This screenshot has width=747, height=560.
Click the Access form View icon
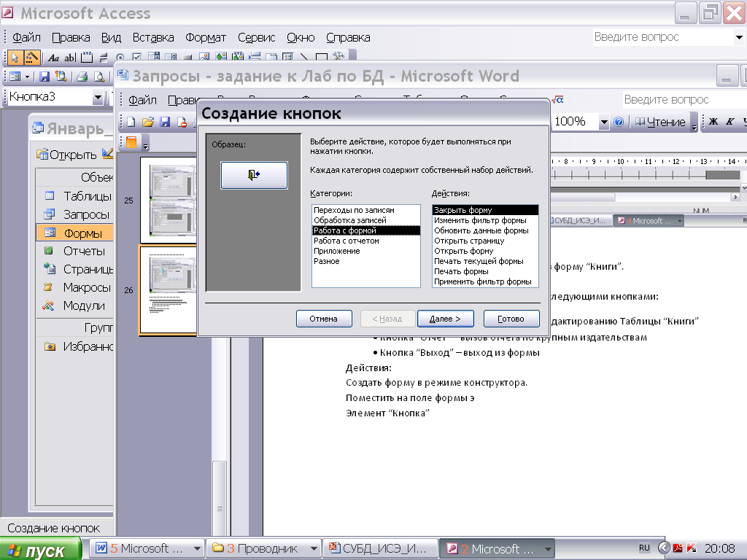[x=15, y=77]
